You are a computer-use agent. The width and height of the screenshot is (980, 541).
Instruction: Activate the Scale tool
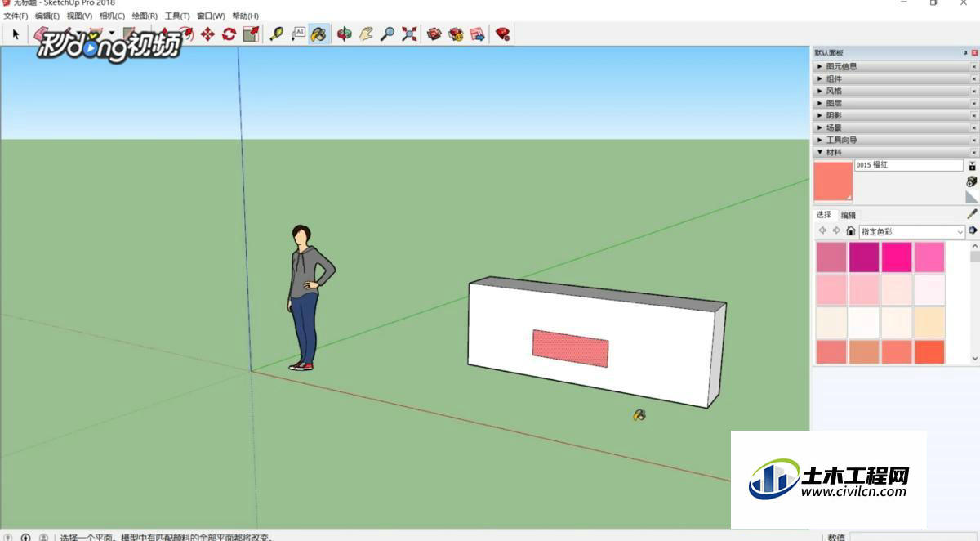251,34
